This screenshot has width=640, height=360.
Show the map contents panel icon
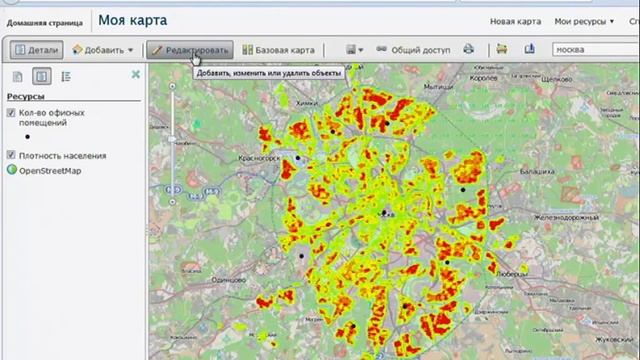click(x=42, y=76)
